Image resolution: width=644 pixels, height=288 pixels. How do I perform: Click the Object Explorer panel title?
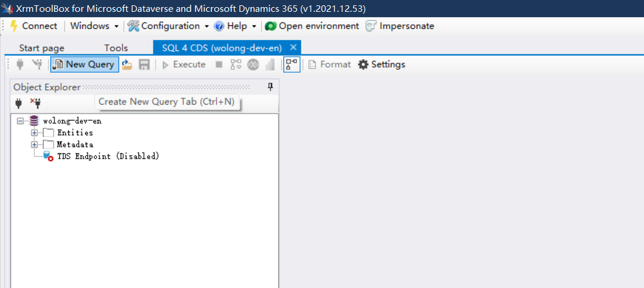point(47,87)
